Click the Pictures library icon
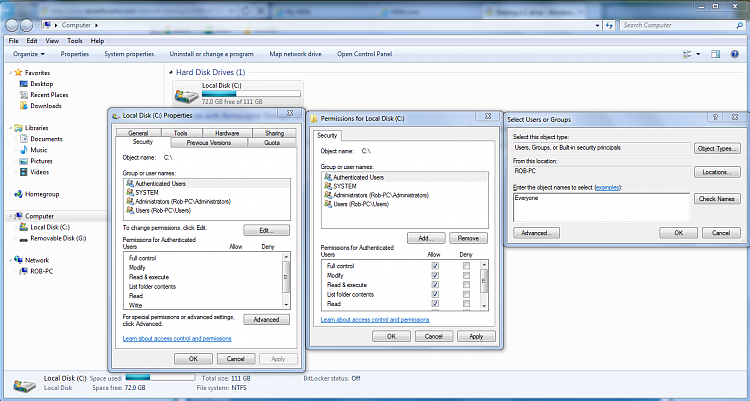The height and width of the screenshot is (401, 750). tap(23, 161)
